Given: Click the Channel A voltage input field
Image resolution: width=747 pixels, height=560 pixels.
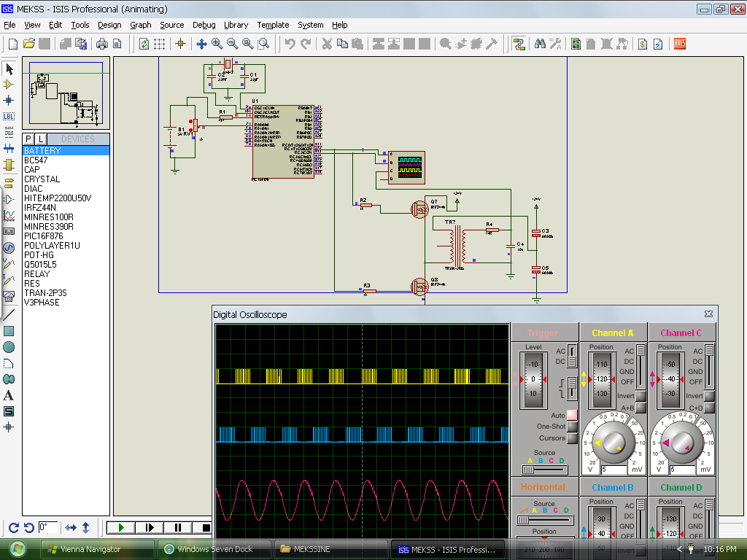Looking at the screenshot, I should click(x=614, y=470).
